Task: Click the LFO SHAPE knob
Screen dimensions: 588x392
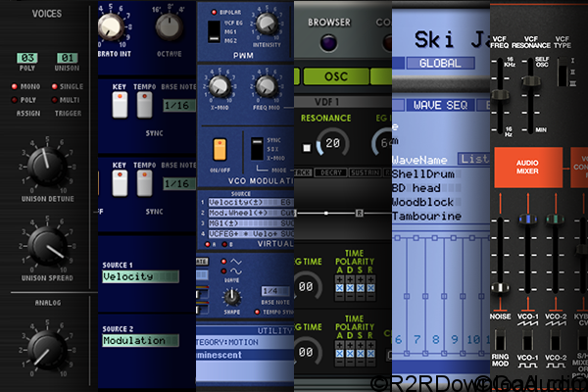Action: tap(231, 297)
